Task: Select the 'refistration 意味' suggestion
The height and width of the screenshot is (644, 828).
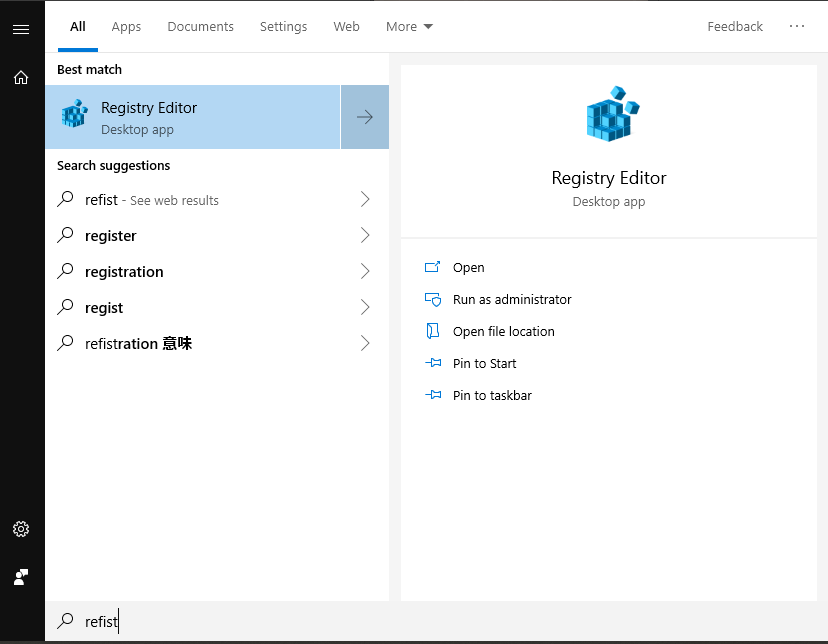Action: coord(217,343)
